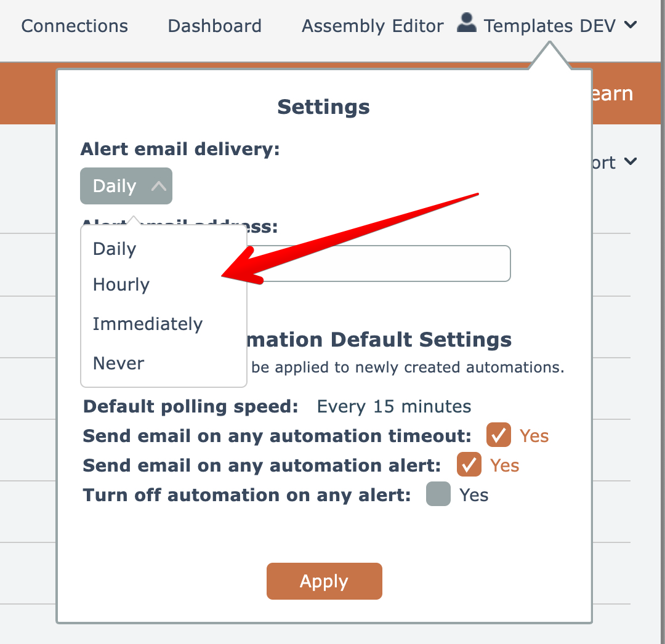
Task: Expand the Templates DEV account chevron
Action: coord(629,25)
